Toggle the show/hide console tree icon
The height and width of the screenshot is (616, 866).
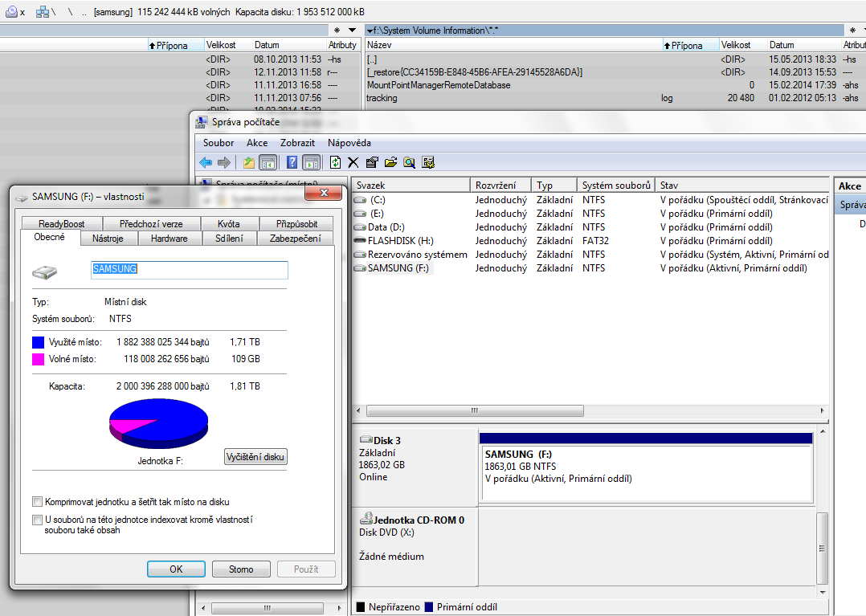[x=268, y=162]
